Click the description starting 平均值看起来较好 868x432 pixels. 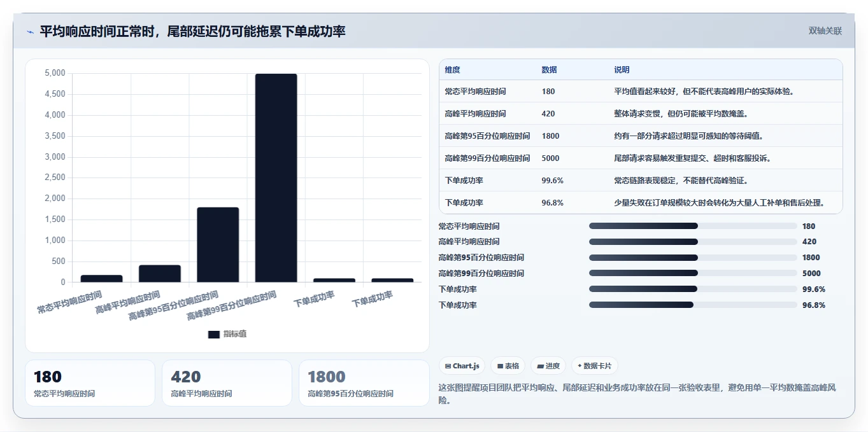704,92
